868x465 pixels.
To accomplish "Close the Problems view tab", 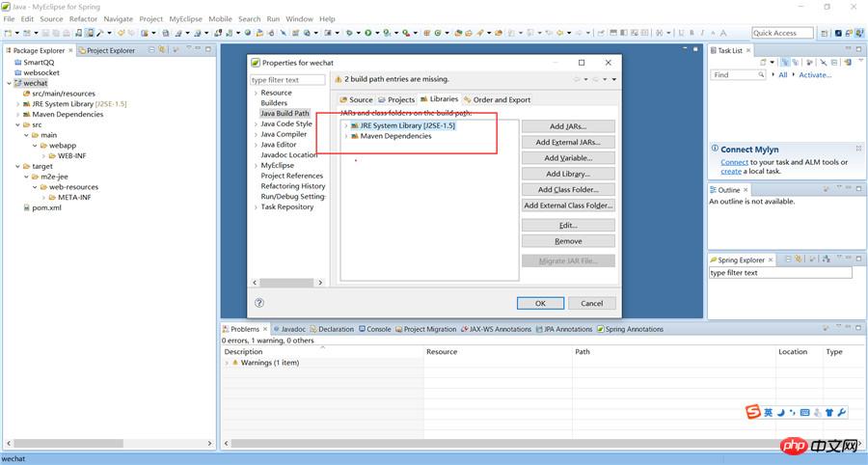I will pos(265,329).
